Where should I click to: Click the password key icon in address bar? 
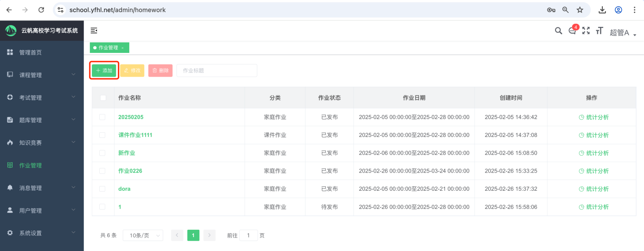click(551, 10)
